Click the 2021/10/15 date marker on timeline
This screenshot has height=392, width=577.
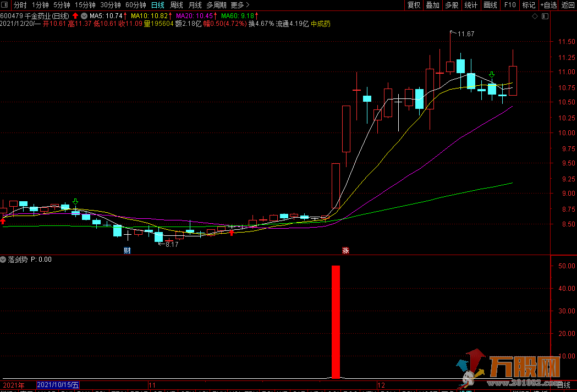58,385
